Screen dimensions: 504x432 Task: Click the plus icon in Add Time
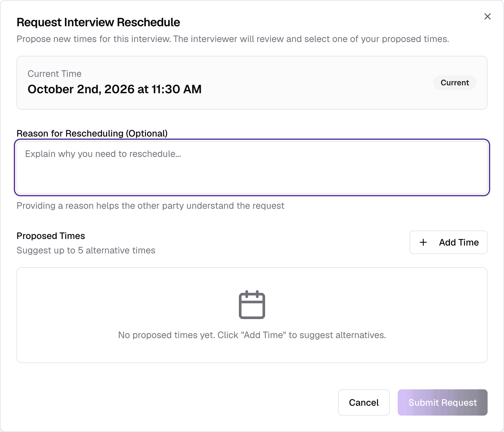coord(423,242)
